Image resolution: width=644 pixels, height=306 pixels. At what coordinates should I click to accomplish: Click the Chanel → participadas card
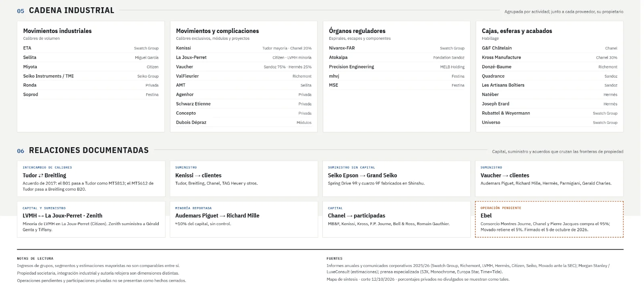point(396,219)
